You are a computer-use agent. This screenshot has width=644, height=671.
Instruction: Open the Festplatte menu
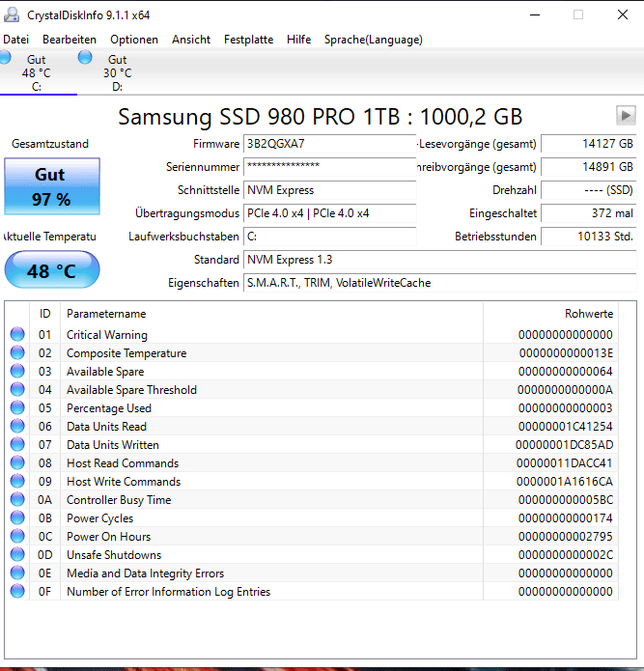point(248,40)
